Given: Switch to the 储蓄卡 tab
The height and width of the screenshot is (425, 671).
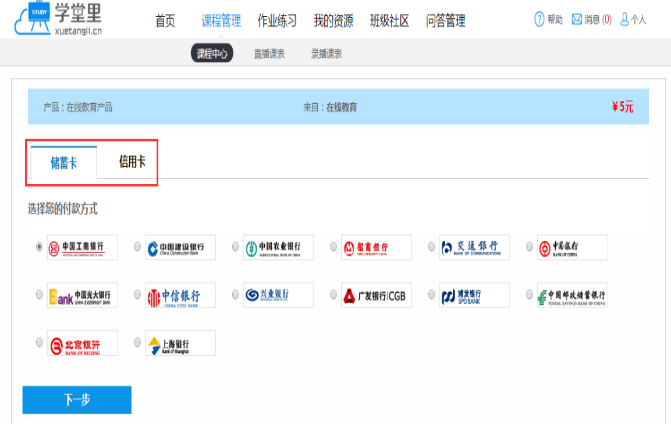Looking at the screenshot, I should click(x=64, y=163).
